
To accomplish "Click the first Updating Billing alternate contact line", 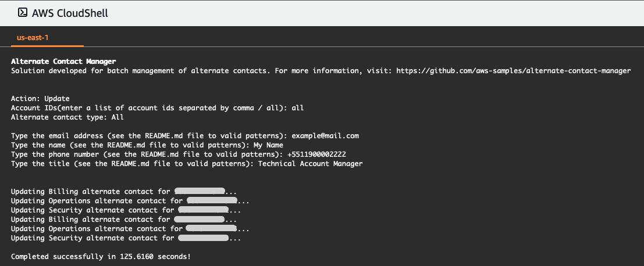I will (x=124, y=192).
